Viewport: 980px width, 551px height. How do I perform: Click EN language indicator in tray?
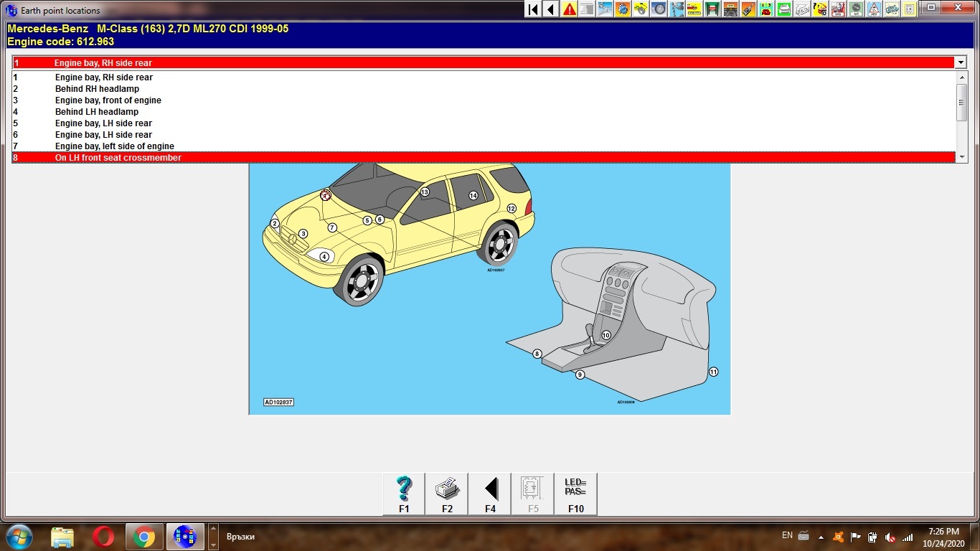tap(787, 535)
